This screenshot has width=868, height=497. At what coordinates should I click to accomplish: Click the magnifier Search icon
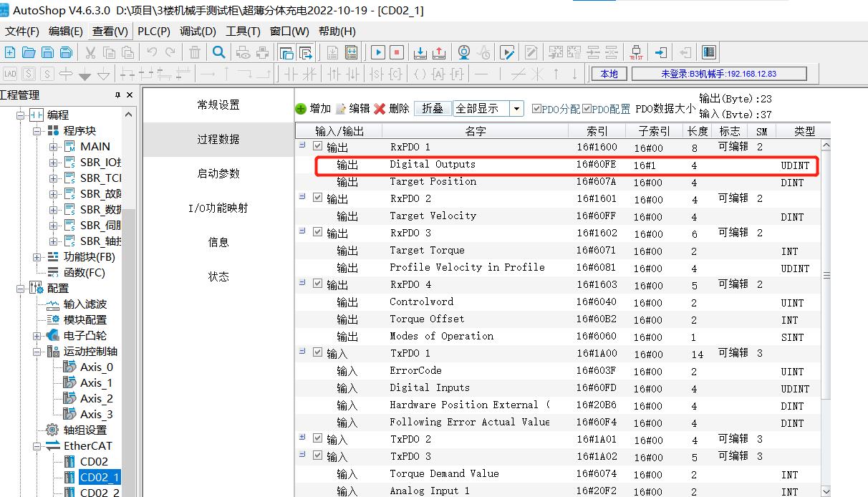[x=219, y=52]
